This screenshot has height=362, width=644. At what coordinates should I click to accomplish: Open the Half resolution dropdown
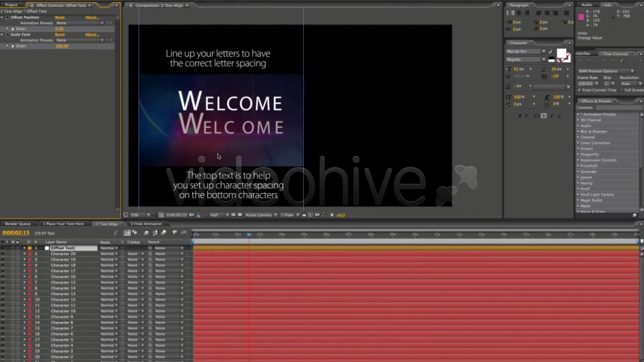click(219, 215)
